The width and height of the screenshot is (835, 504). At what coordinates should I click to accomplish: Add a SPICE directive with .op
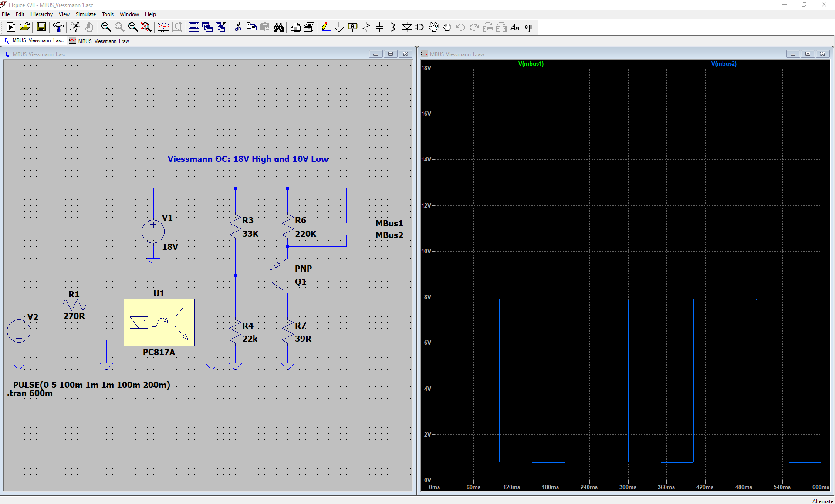point(528,27)
